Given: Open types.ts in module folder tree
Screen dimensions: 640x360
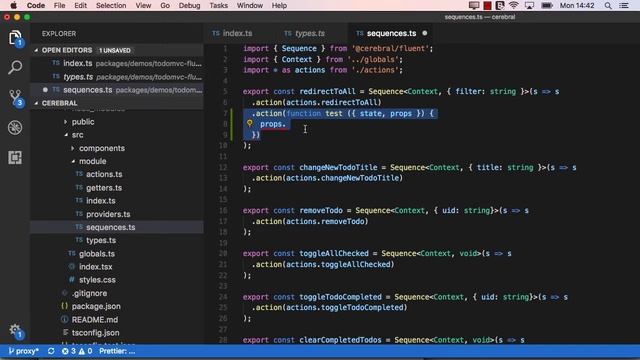Looking at the screenshot, I should click(101, 240).
